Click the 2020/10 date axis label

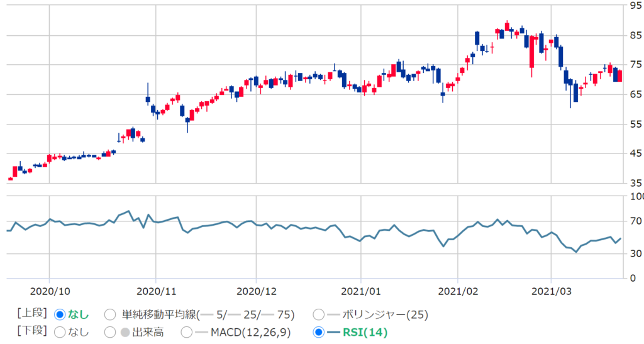click(49, 291)
